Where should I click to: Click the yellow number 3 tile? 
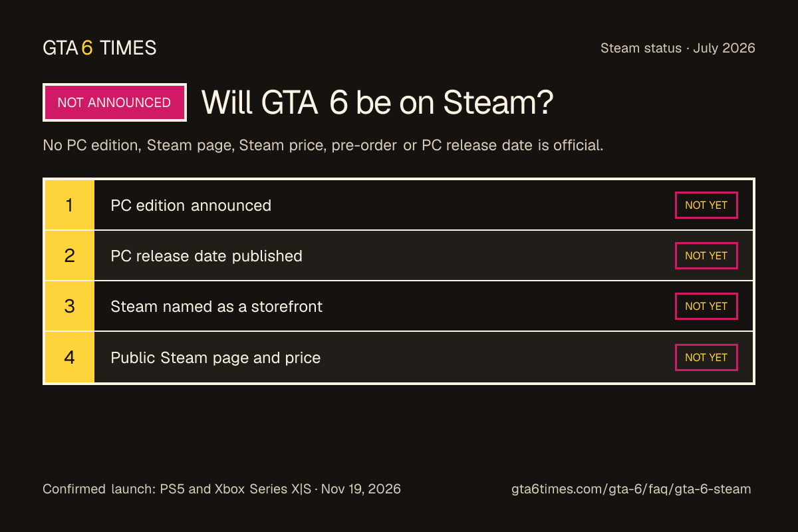tap(69, 307)
